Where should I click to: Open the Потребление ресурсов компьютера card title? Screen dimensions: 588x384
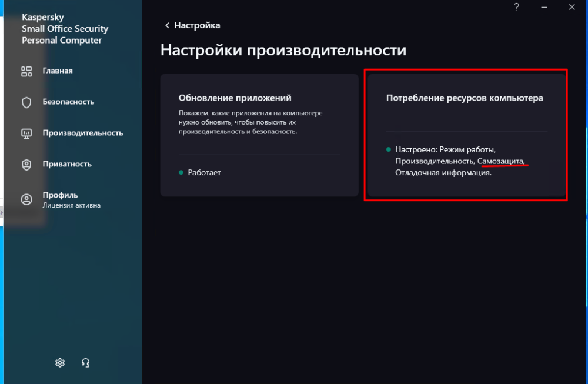465,98
